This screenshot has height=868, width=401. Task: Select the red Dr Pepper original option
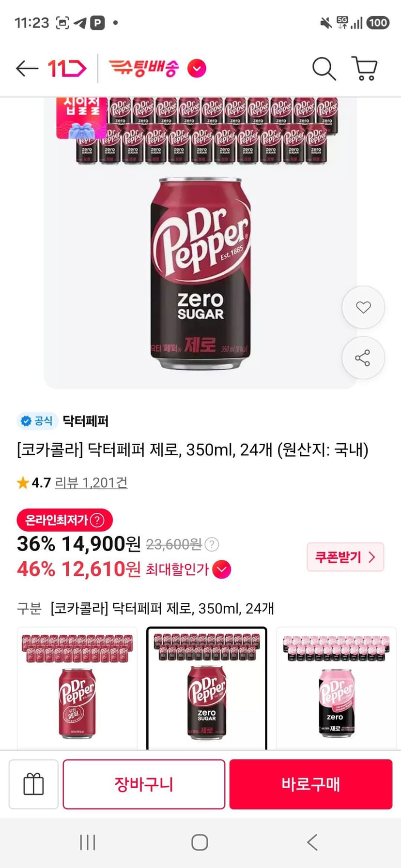click(x=77, y=688)
